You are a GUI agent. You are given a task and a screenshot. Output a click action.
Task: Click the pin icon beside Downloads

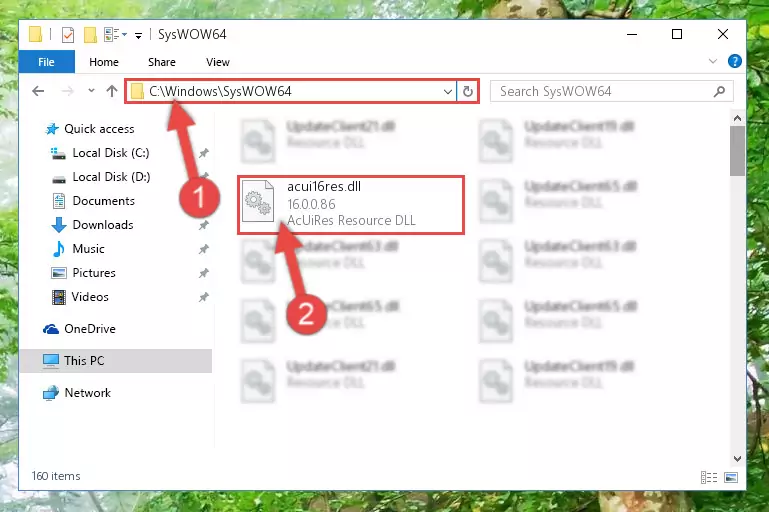(204, 225)
